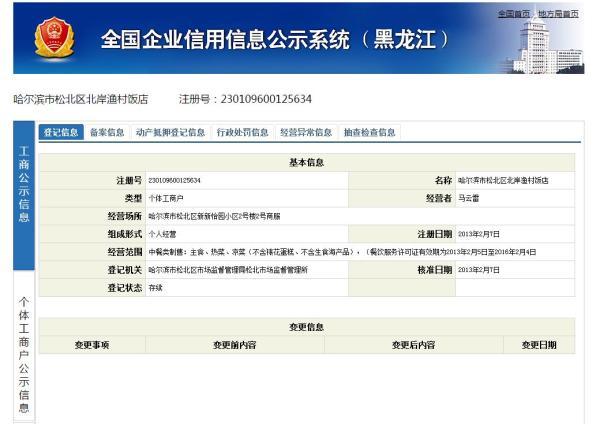Viewport: 600px width, 424px height.
Task: Click the 组成形式 value 个人经营
Action: click(x=162, y=234)
